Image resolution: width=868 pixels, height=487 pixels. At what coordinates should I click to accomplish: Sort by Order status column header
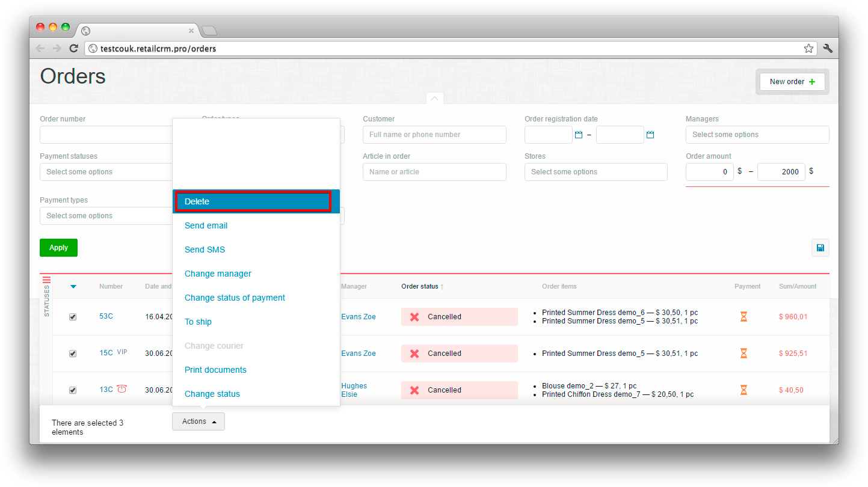[420, 287]
